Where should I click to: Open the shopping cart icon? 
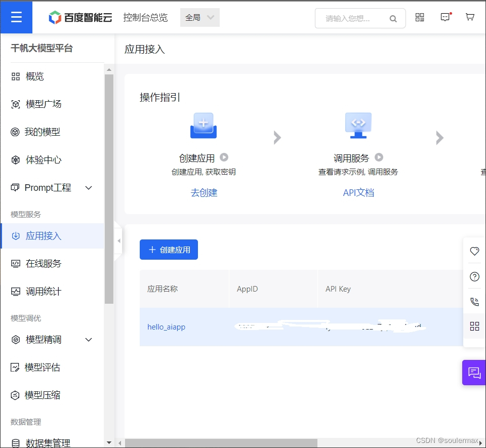(x=470, y=17)
